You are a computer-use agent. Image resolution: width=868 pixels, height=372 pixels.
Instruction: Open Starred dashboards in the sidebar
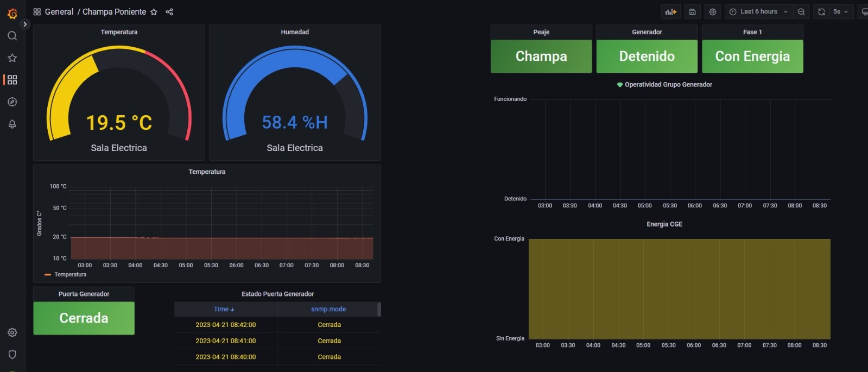(12, 58)
